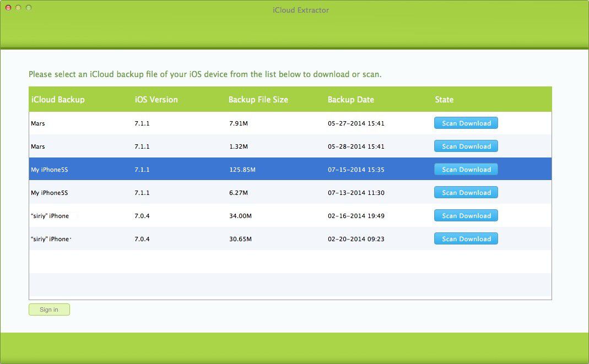This screenshot has height=364, width=589.
Task: Click the 6.27M file size cell
Action: pyautogui.click(x=239, y=193)
